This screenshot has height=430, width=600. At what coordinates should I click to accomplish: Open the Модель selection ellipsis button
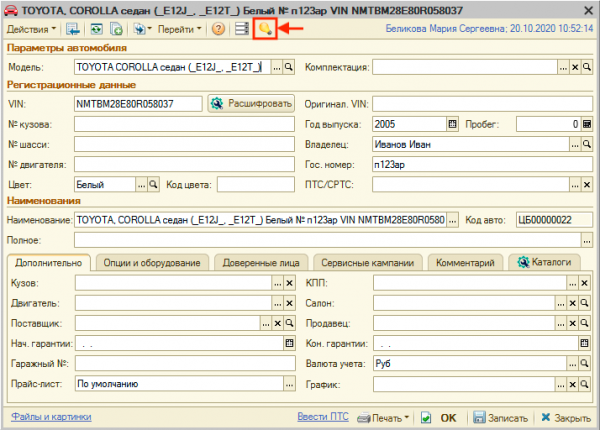[x=277, y=67]
